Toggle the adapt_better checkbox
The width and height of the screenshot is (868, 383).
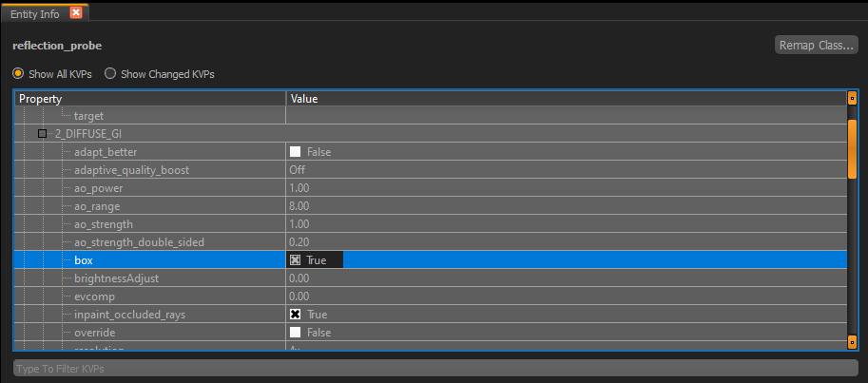[295, 152]
